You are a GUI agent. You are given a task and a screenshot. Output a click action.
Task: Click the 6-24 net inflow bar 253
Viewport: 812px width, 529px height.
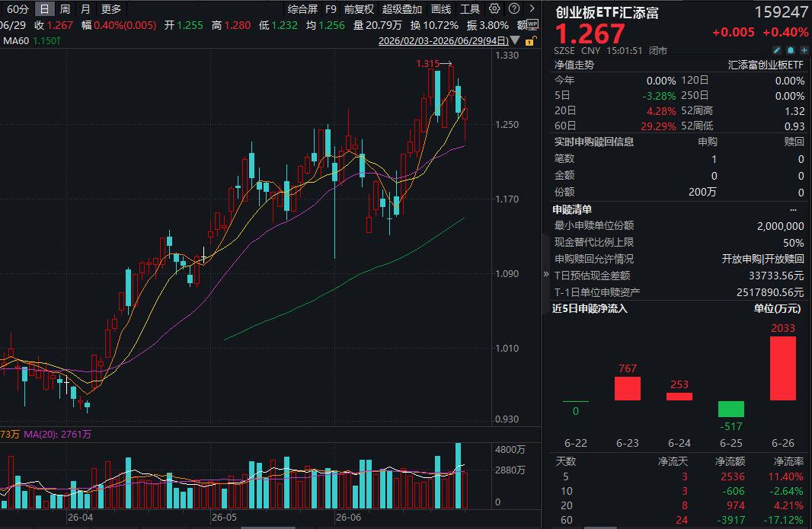pos(679,397)
